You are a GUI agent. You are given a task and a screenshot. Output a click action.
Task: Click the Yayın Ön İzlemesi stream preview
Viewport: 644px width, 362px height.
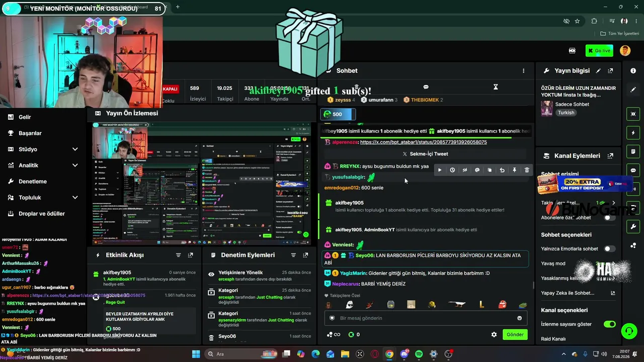202,184
